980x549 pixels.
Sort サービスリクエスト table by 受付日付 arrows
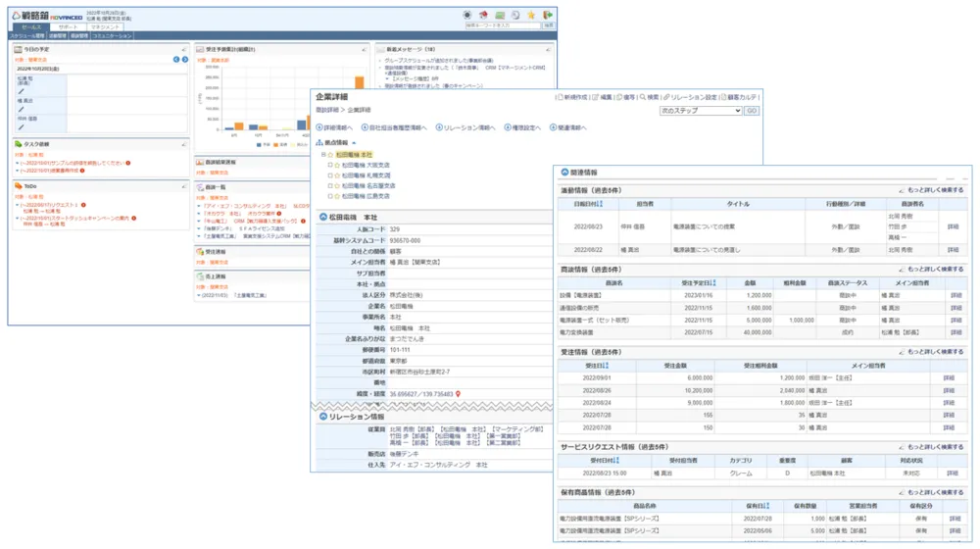click(x=616, y=461)
